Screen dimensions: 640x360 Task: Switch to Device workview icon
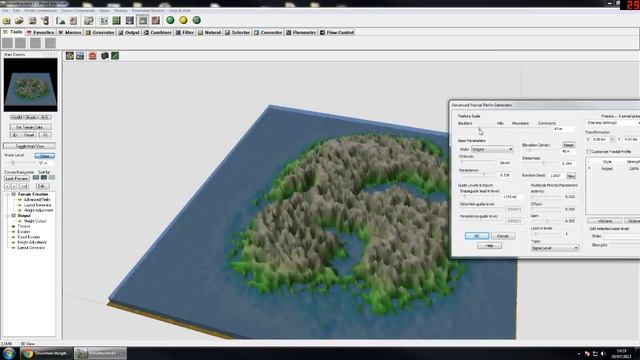tap(104, 20)
